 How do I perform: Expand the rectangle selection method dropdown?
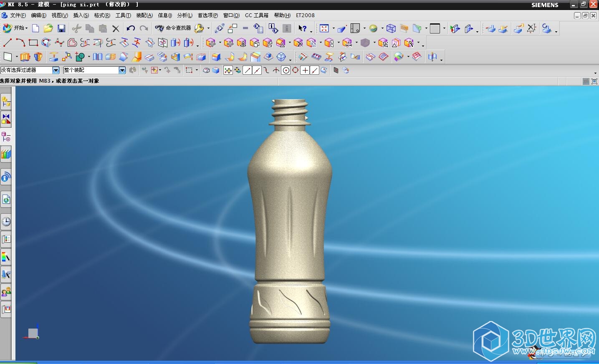pos(197,71)
